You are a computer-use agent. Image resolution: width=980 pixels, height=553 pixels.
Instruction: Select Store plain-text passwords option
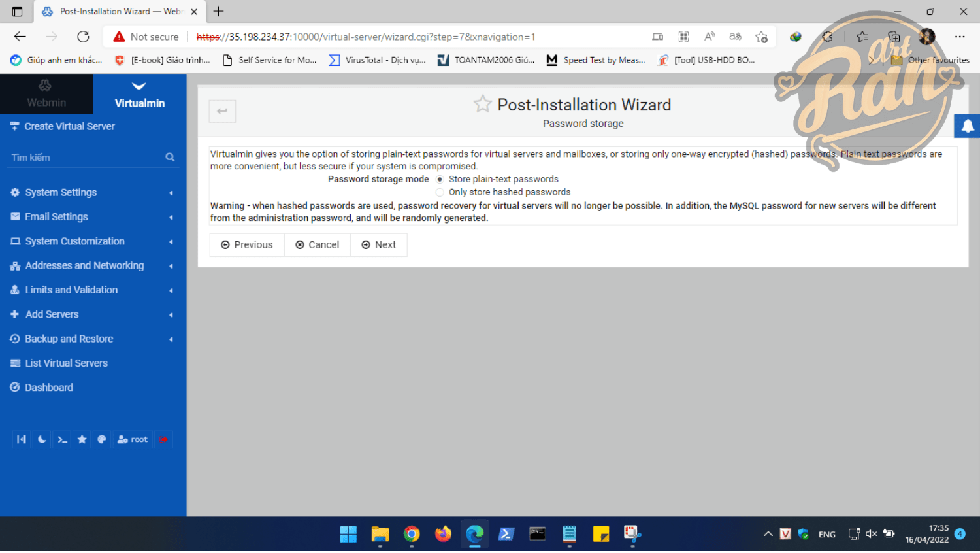point(440,180)
